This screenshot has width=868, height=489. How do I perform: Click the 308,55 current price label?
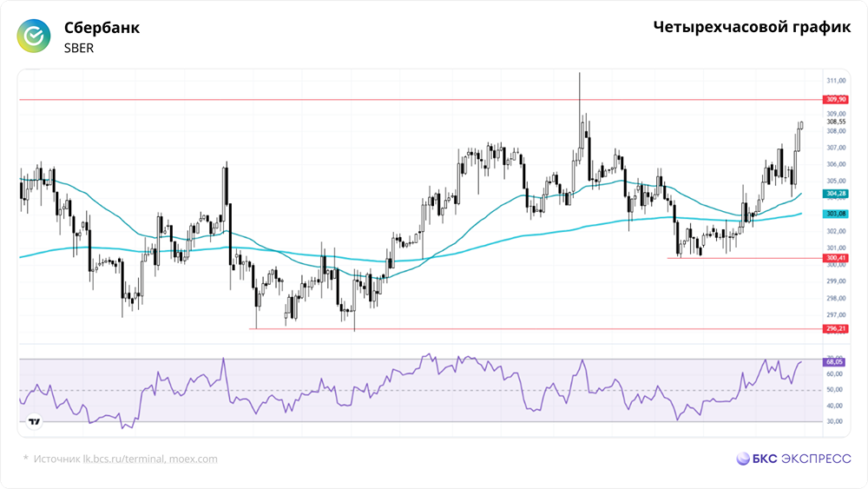coord(836,122)
